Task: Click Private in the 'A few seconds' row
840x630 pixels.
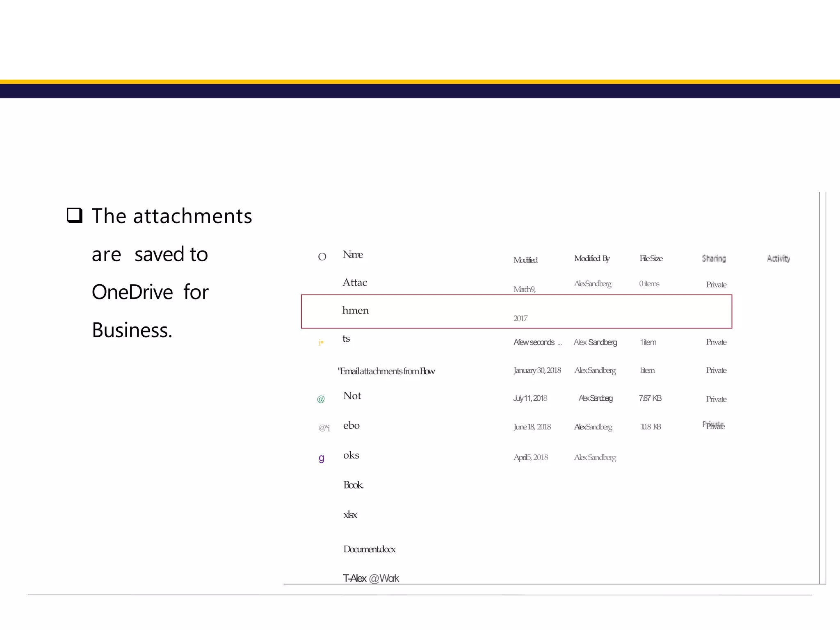Action: coord(716,342)
